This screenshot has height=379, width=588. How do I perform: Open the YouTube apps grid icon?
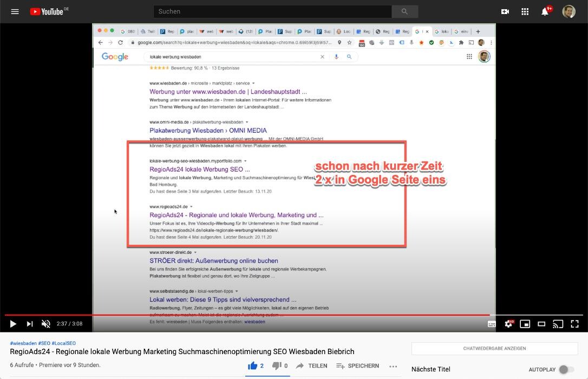tap(525, 11)
